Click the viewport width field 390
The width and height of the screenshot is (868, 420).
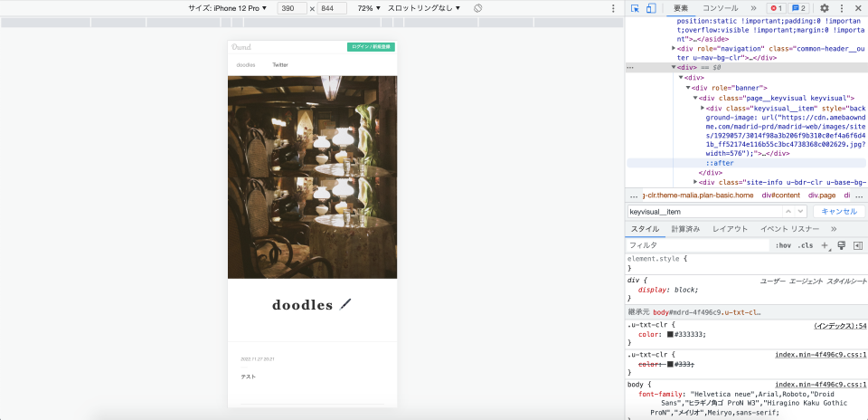pos(292,8)
